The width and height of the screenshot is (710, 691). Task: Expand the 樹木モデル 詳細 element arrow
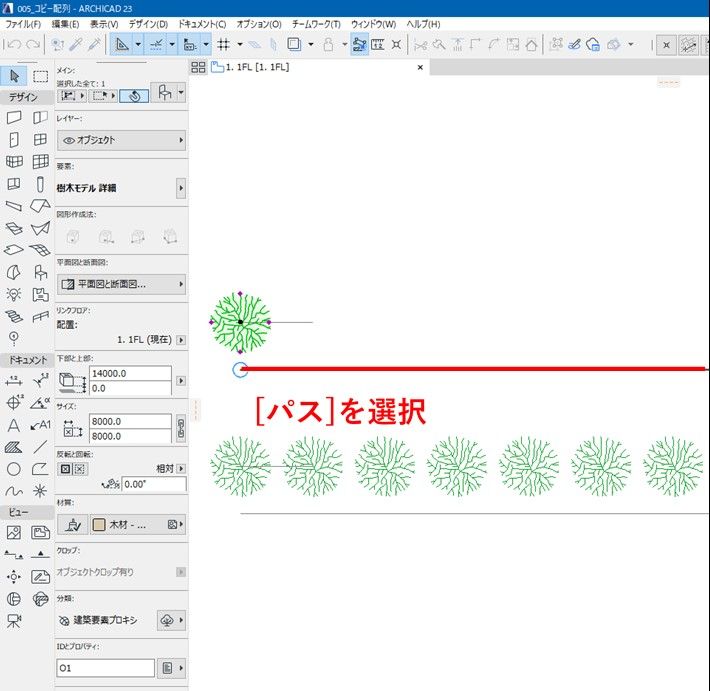(x=181, y=188)
